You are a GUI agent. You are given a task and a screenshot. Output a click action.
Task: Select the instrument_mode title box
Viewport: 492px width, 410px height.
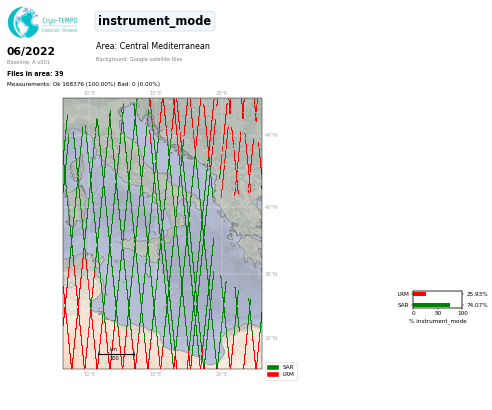tap(155, 21)
